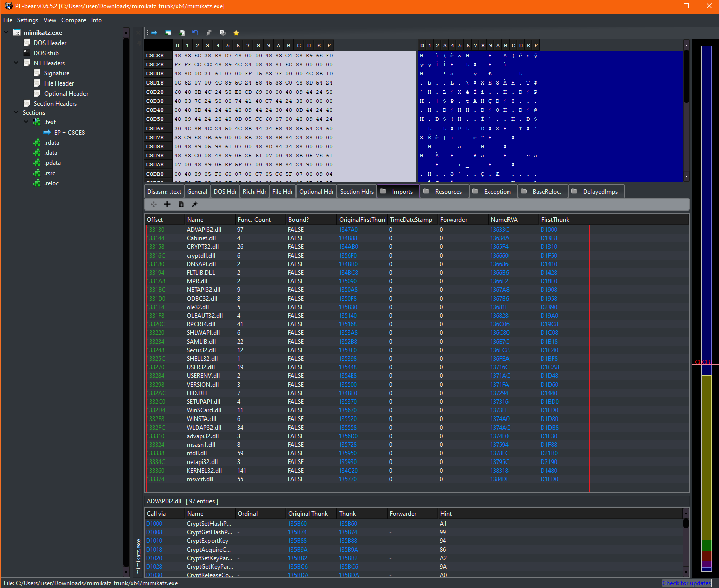Click the document-with-green-arrow toolbar icon
Image resolution: width=719 pixels, height=588 pixels.
pos(182,33)
